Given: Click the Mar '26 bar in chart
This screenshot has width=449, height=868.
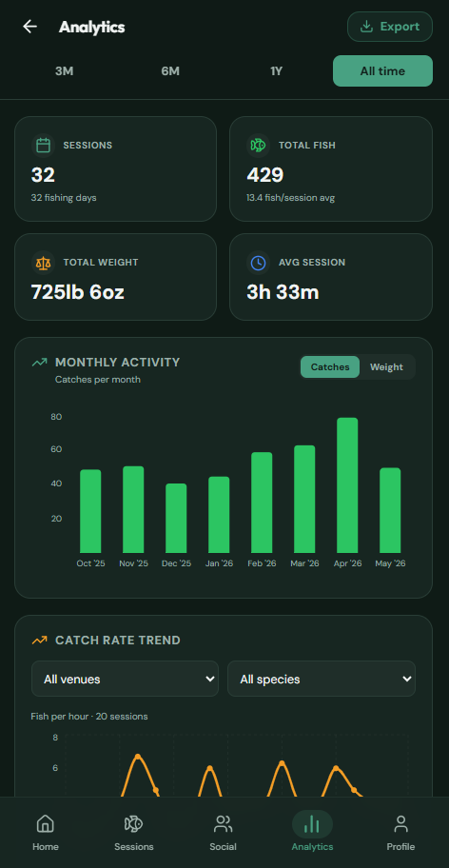Looking at the screenshot, I should tap(304, 500).
